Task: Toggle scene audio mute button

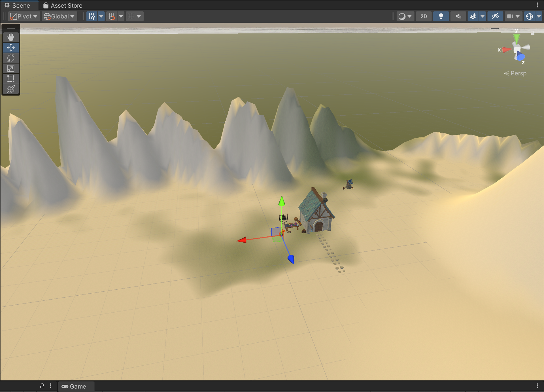Action: point(458,16)
